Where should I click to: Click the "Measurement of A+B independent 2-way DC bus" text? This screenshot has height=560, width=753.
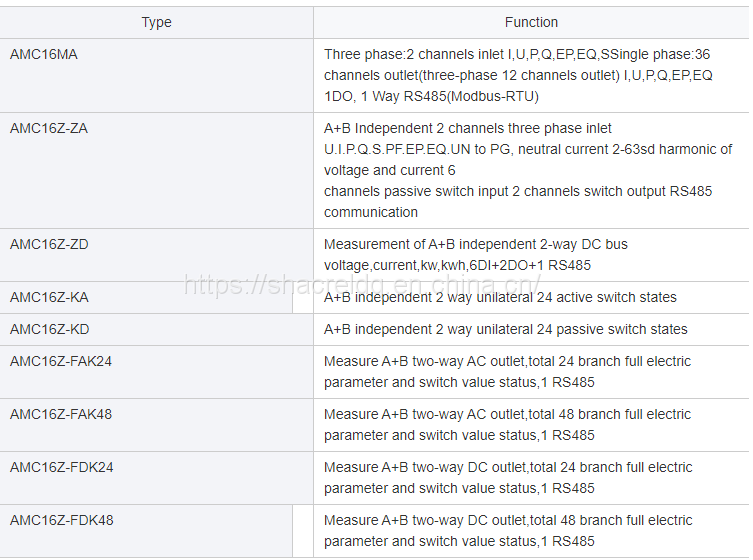tap(476, 244)
